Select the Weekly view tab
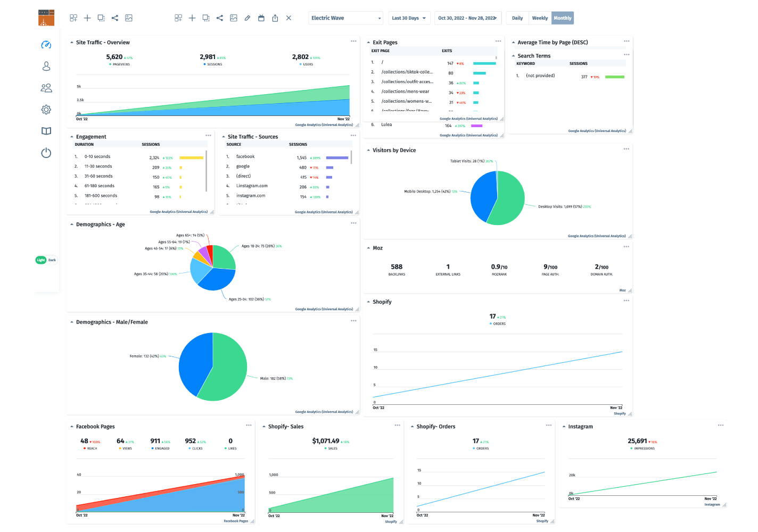This screenshot has height=532, width=758. tap(540, 18)
